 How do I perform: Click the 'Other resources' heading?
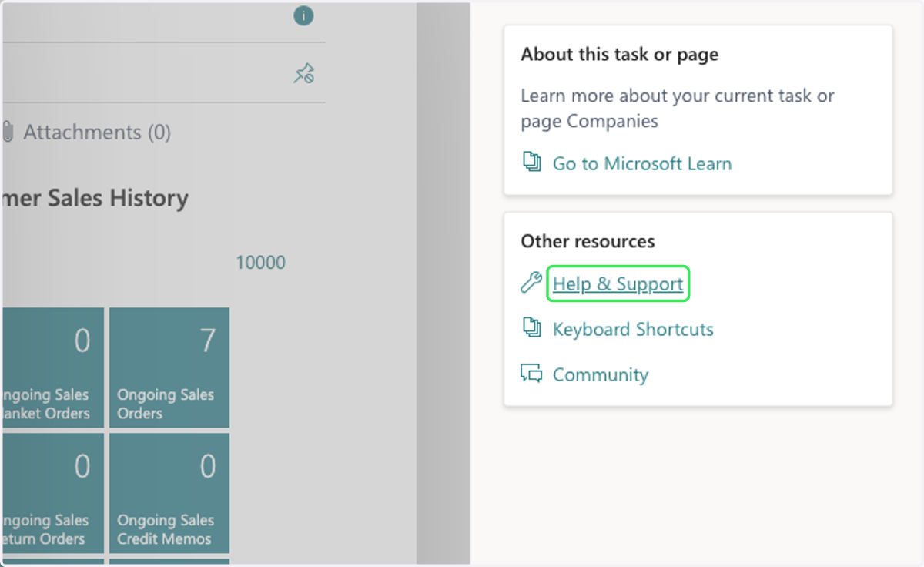[588, 241]
